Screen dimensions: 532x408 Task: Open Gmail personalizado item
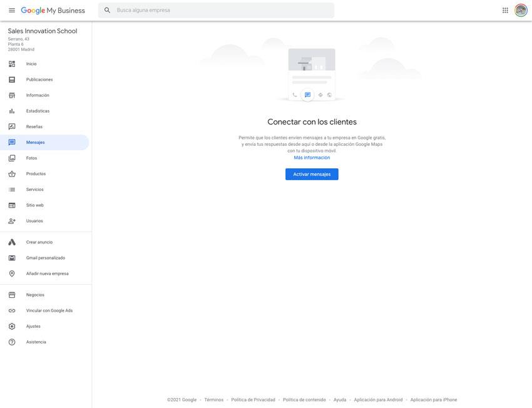(x=46, y=258)
